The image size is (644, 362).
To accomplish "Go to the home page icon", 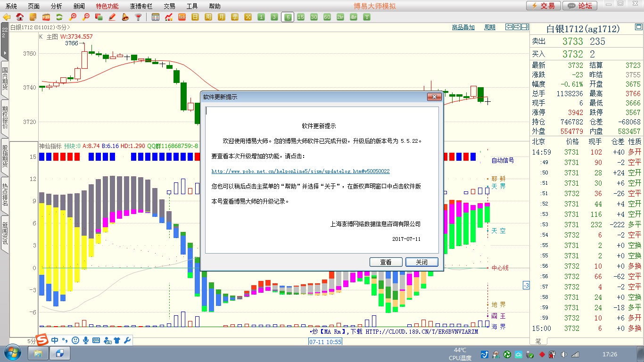I will click(x=20, y=17).
